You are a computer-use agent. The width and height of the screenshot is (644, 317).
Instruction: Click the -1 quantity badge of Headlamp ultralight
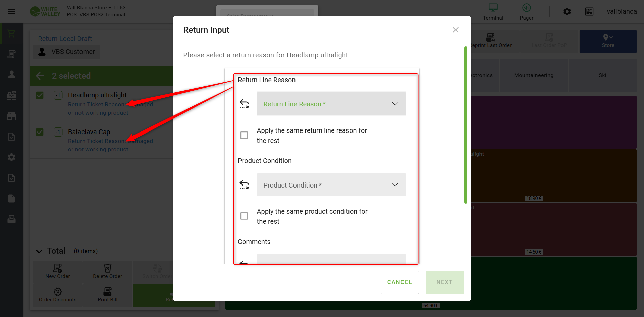tap(58, 95)
